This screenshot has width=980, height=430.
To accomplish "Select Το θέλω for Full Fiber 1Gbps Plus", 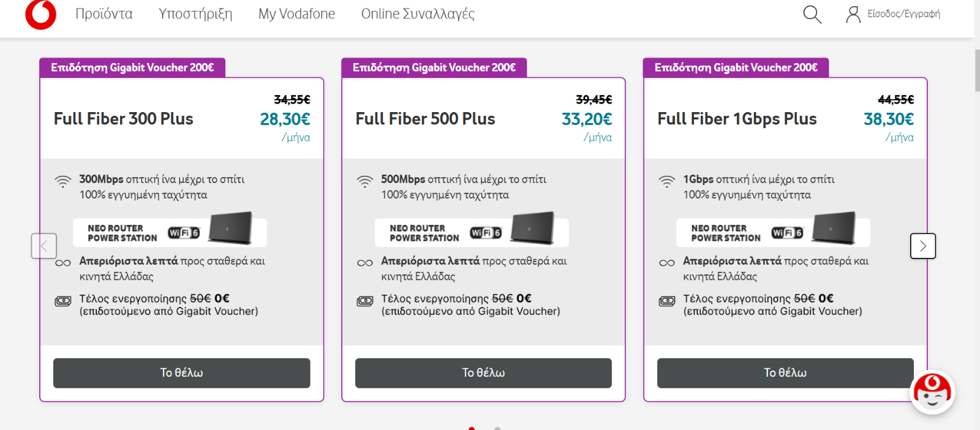I will tap(785, 373).
